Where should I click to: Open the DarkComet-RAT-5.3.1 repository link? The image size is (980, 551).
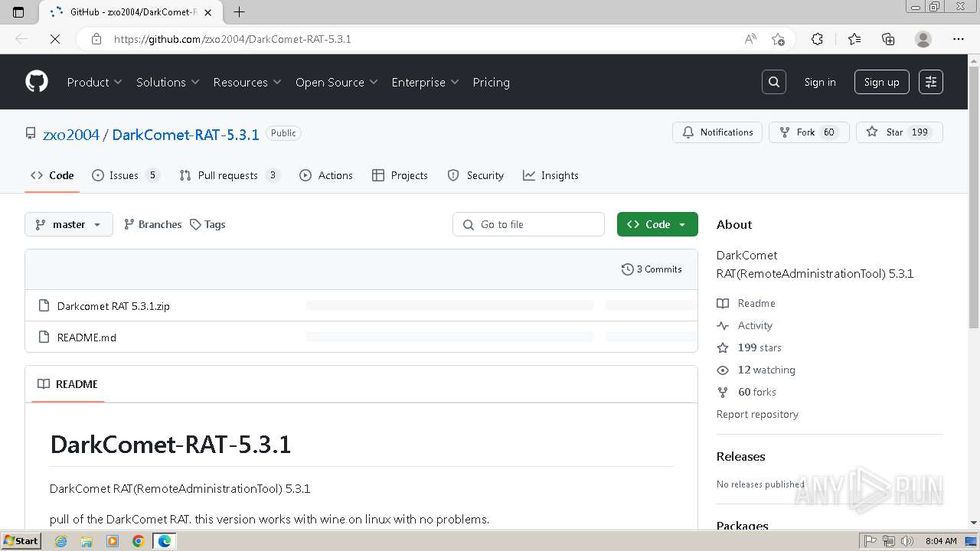coord(185,135)
